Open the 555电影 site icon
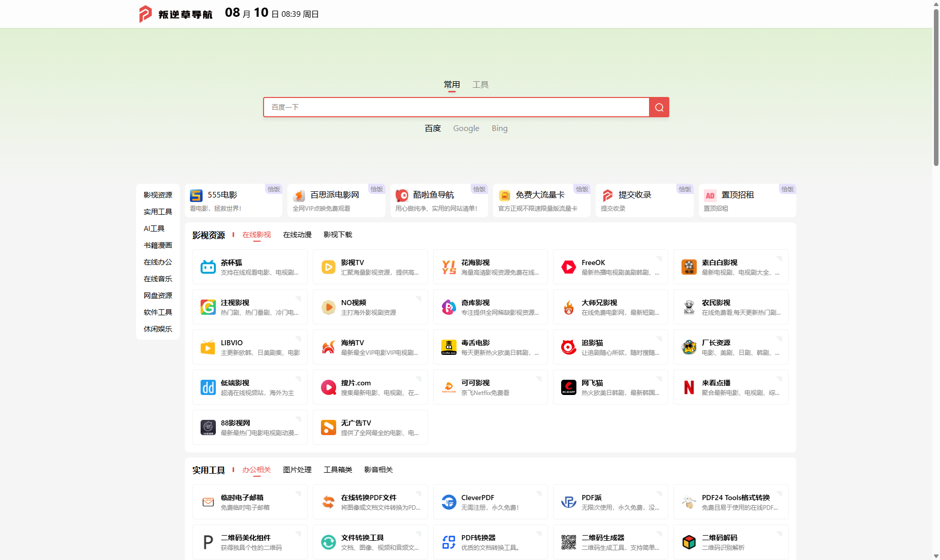The height and width of the screenshot is (560, 940). (x=196, y=195)
